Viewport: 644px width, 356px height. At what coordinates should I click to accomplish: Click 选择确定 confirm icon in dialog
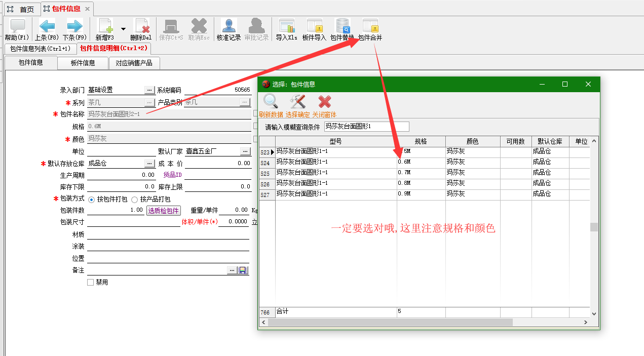click(297, 102)
